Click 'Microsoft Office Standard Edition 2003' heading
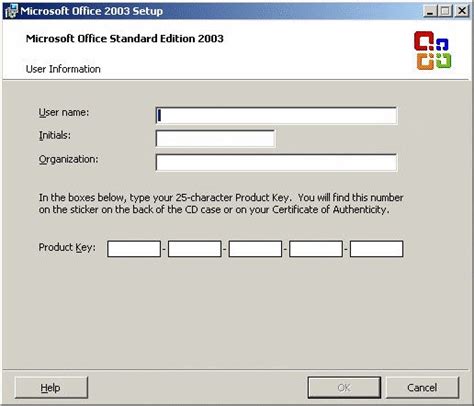This screenshot has width=474, height=406. (x=125, y=39)
